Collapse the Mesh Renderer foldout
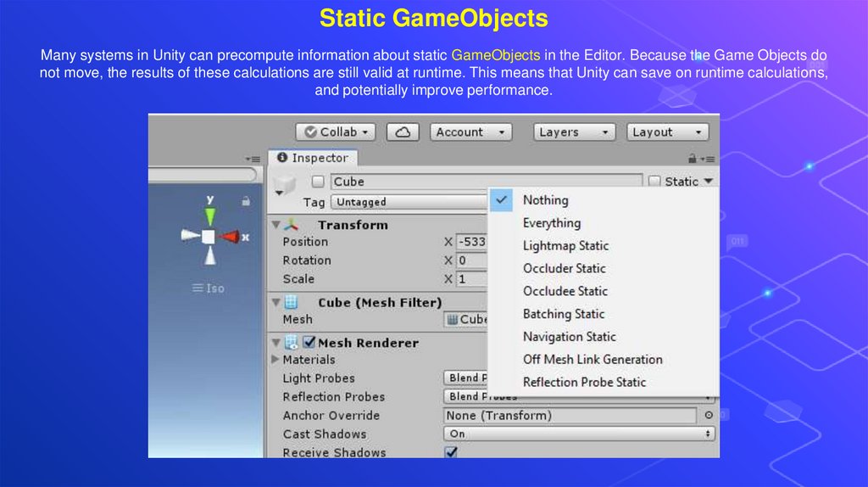Image resolution: width=868 pixels, height=487 pixels. pyautogui.click(x=275, y=343)
